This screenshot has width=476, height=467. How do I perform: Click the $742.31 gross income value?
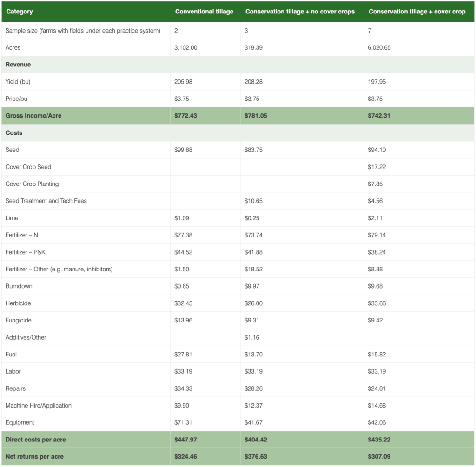tap(379, 116)
